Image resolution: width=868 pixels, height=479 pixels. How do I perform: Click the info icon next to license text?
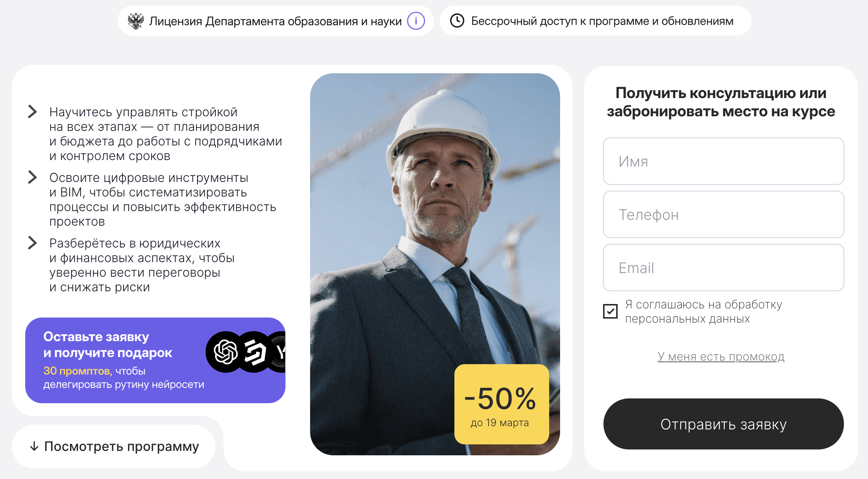[416, 21]
